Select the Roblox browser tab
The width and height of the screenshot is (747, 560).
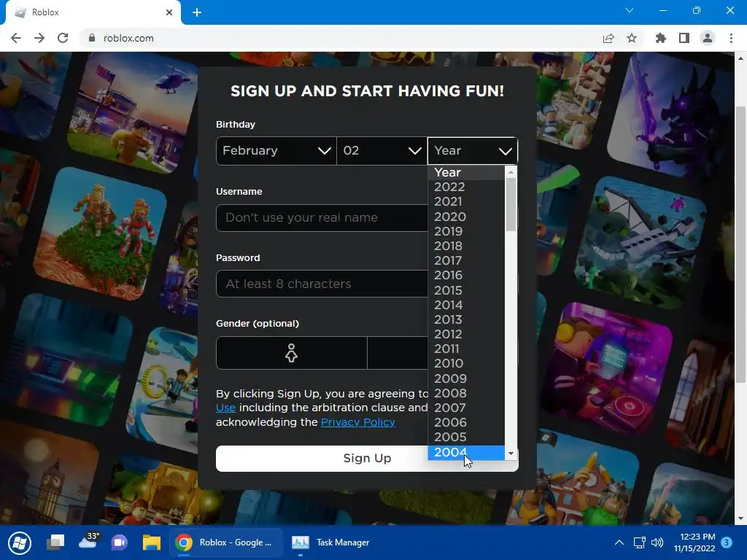(93, 12)
